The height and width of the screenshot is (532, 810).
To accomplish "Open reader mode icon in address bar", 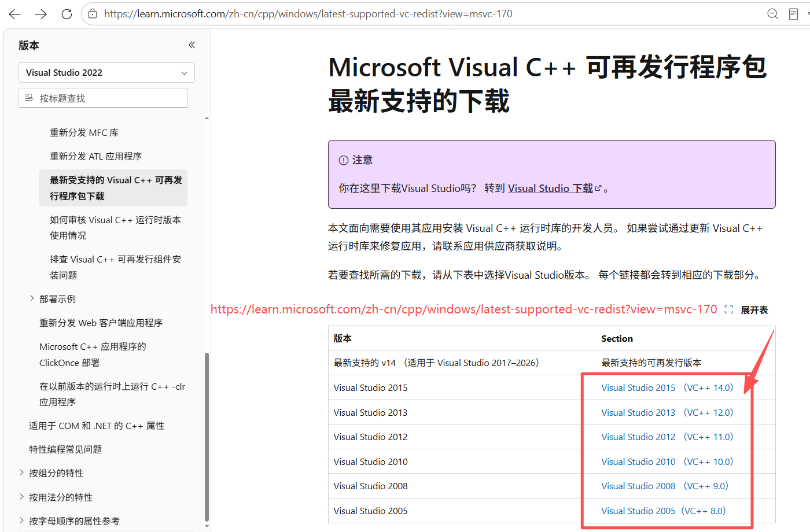I will tap(794, 14).
